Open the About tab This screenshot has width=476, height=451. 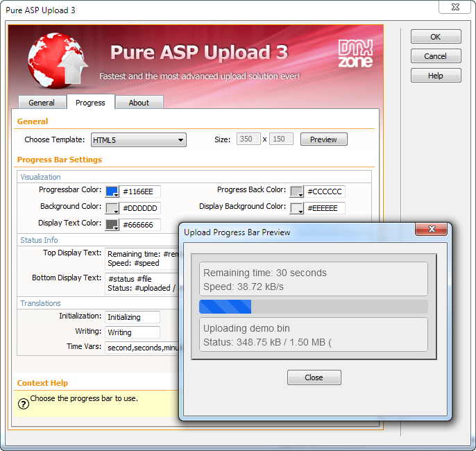pos(139,103)
